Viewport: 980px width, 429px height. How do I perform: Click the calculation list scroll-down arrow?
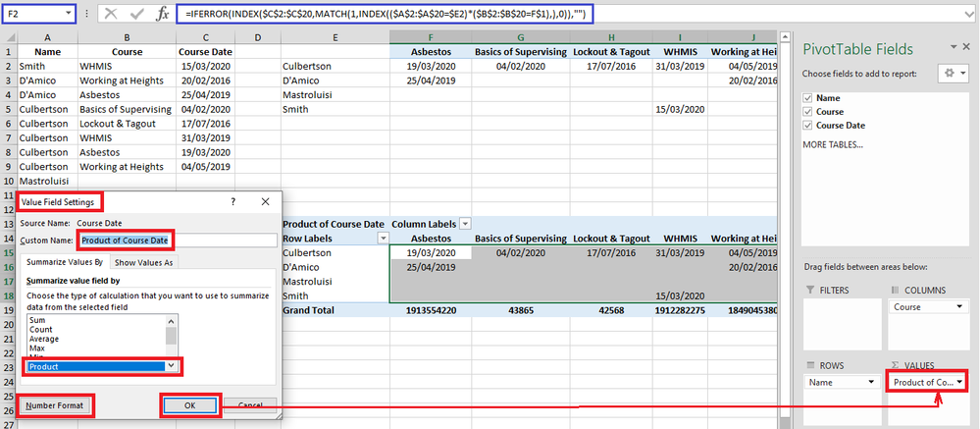coord(172,366)
